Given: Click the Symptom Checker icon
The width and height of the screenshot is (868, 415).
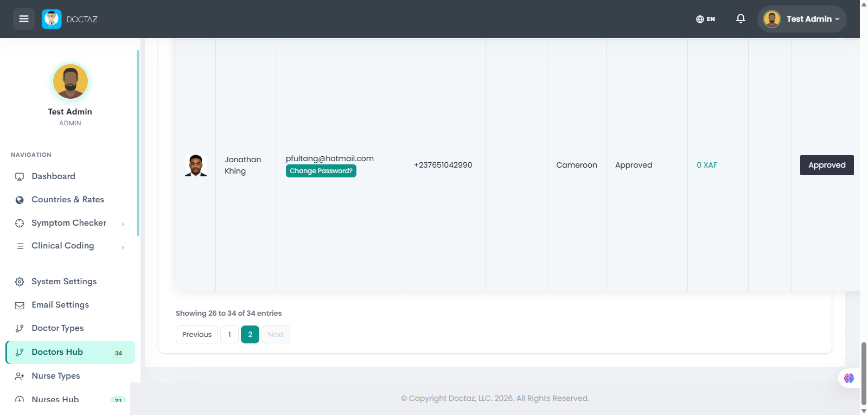Looking at the screenshot, I should [20, 223].
